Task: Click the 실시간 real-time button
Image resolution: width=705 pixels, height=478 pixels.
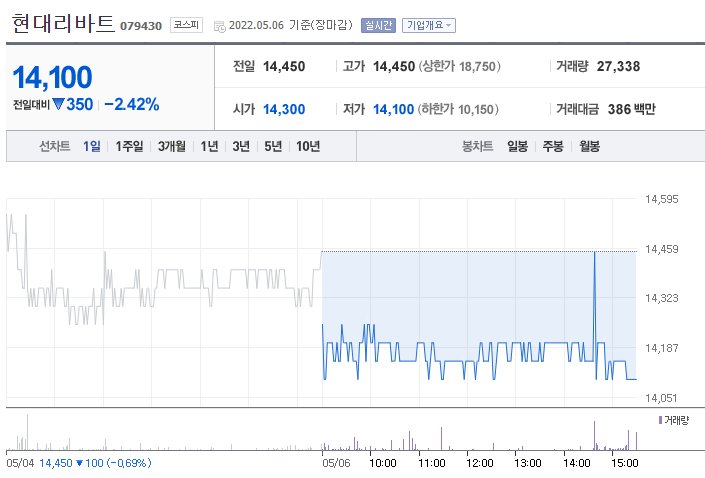Action: [x=378, y=25]
